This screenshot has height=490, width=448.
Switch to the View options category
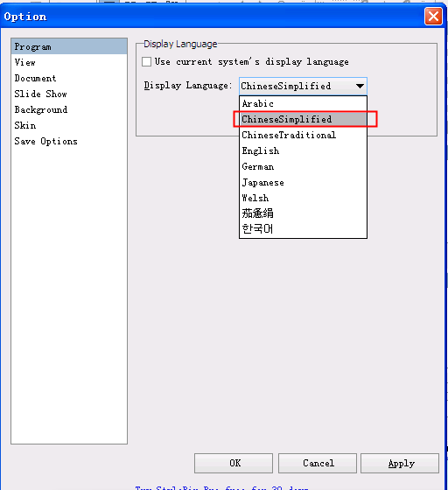tap(69, 62)
